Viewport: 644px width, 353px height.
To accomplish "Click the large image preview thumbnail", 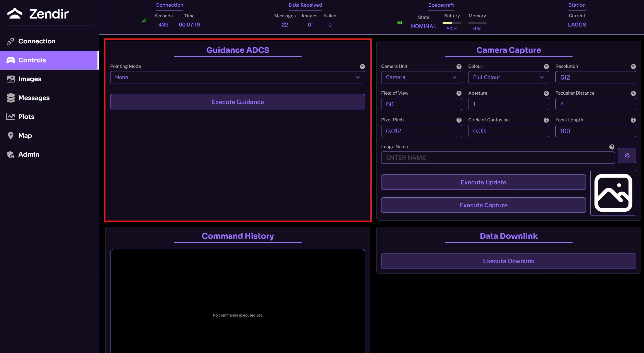I will [613, 193].
